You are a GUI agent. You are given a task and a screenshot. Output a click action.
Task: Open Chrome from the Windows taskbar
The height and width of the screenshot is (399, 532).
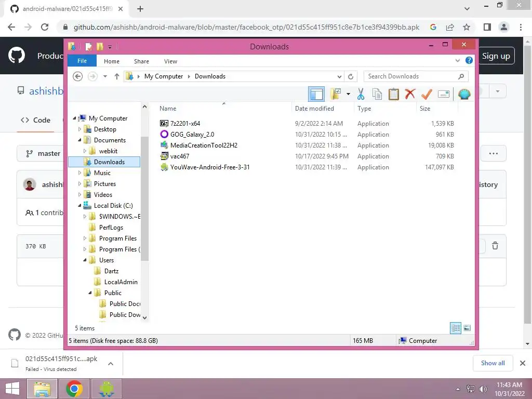coord(74,389)
